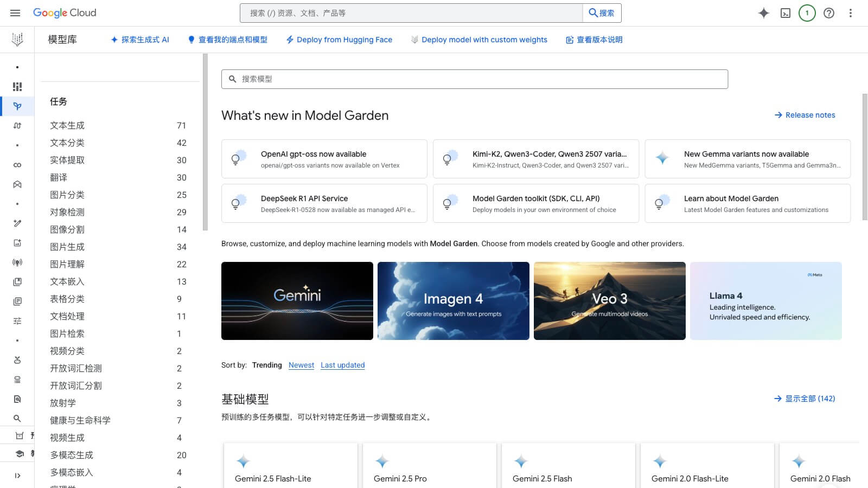Sort models by Last updated
The width and height of the screenshot is (868, 488).
pos(342,365)
